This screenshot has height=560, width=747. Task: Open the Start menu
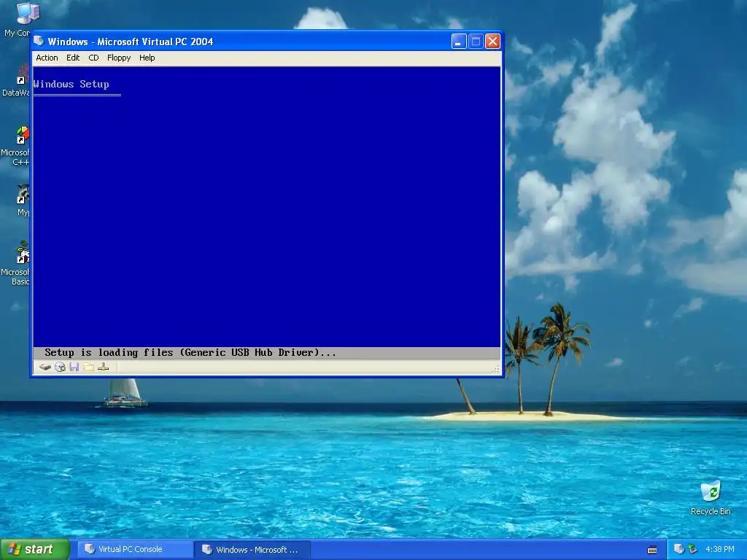coord(35,549)
